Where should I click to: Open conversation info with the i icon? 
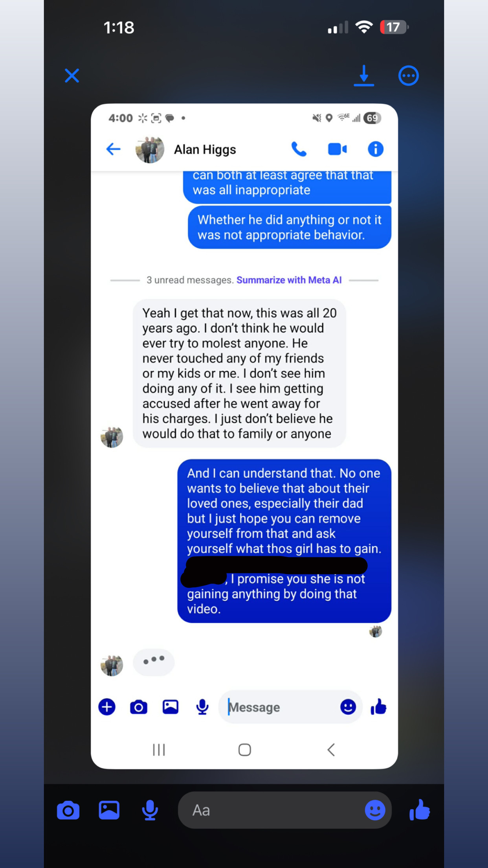point(376,149)
